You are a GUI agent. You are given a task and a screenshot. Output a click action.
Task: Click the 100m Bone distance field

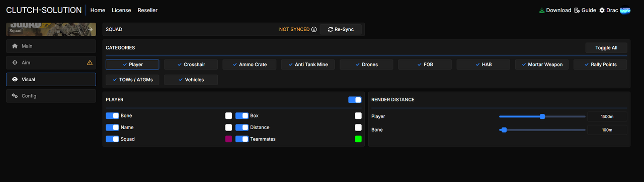(x=607, y=130)
